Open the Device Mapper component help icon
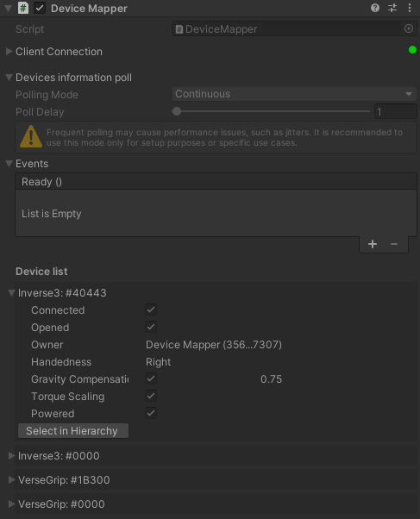 [375, 8]
